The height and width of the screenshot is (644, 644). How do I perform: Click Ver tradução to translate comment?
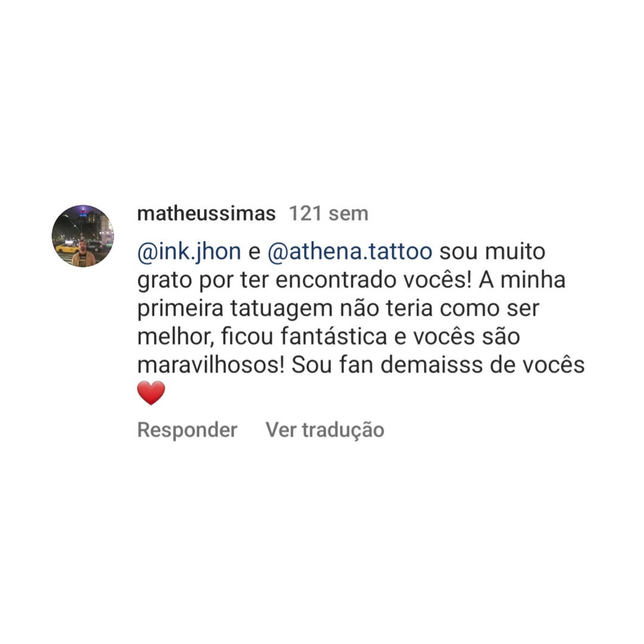pos(325,431)
